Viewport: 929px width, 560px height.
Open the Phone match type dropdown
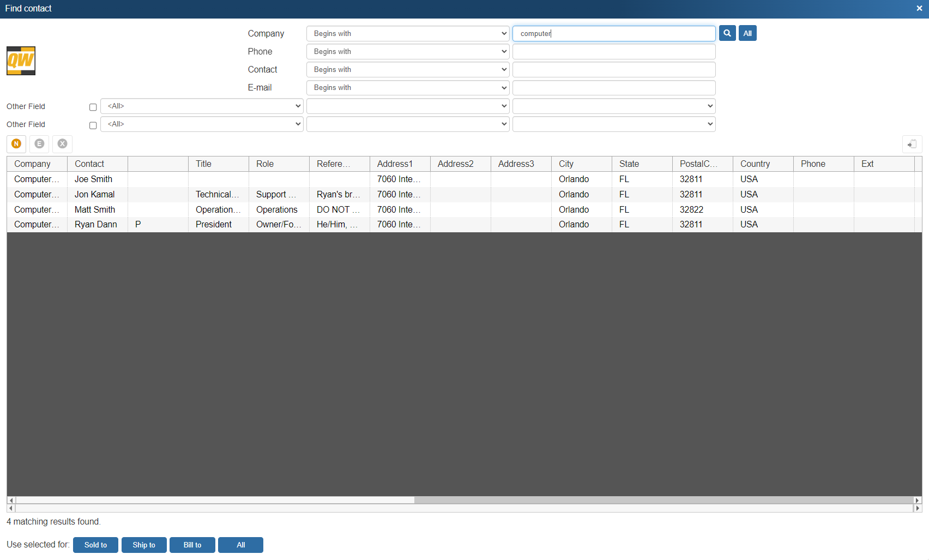(x=407, y=52)
